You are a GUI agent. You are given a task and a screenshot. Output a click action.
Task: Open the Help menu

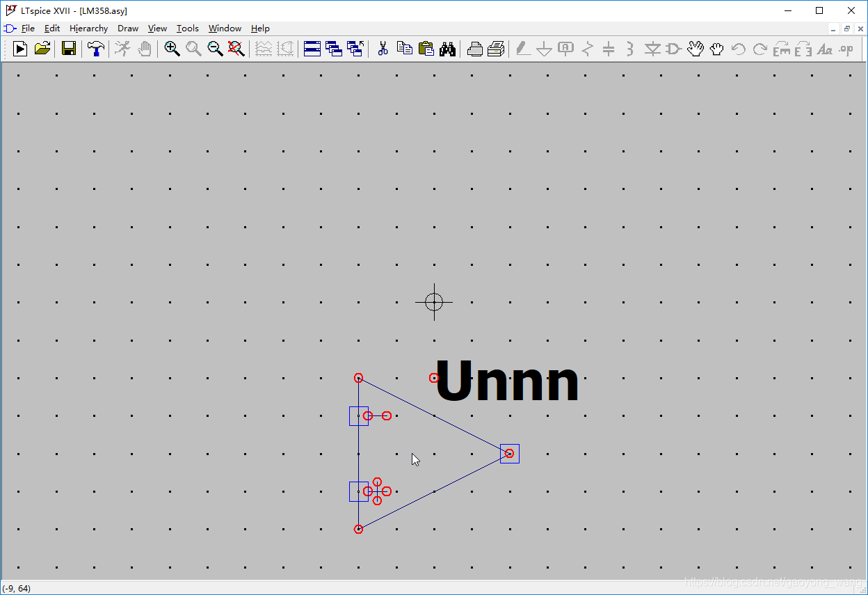[x=260, y=29]
